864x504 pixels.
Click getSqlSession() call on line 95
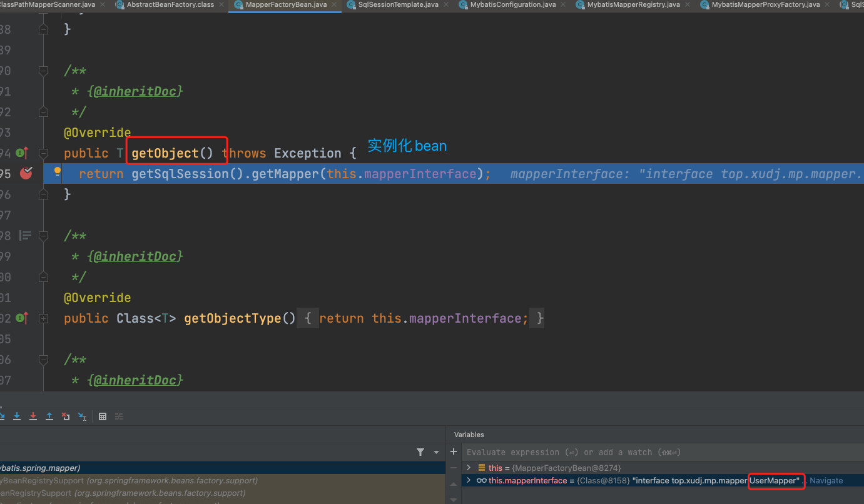tap(187, 174)
